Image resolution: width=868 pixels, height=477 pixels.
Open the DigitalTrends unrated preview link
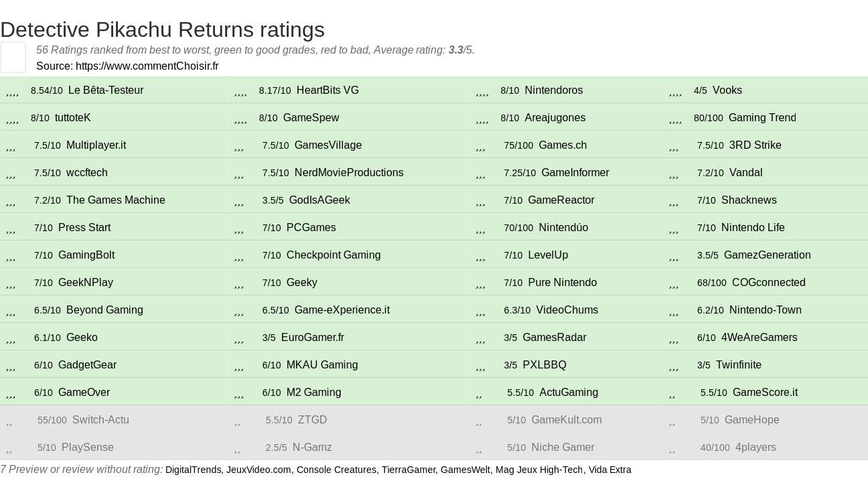pyautogui.click(x=194, y=470)
